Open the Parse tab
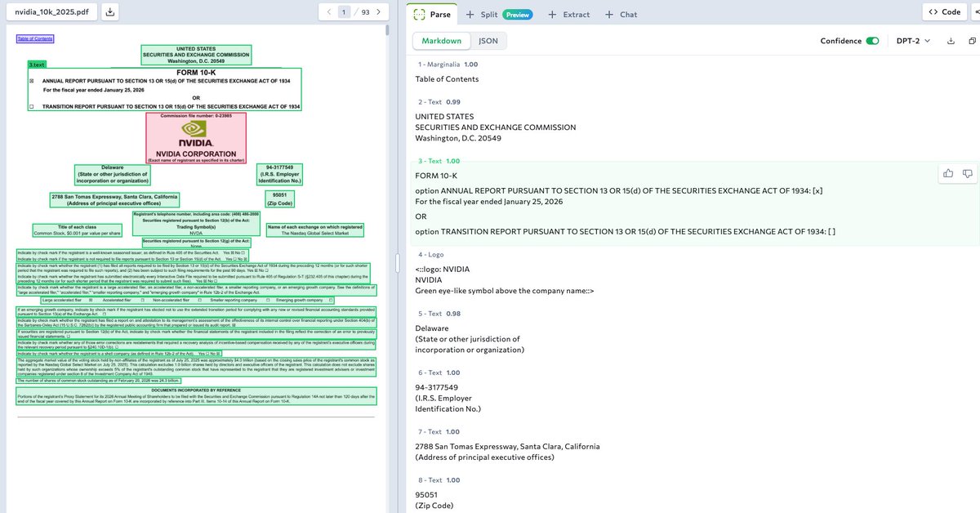Image resolution: width=980 pixels, height=513 pixels. coord(431,14)
